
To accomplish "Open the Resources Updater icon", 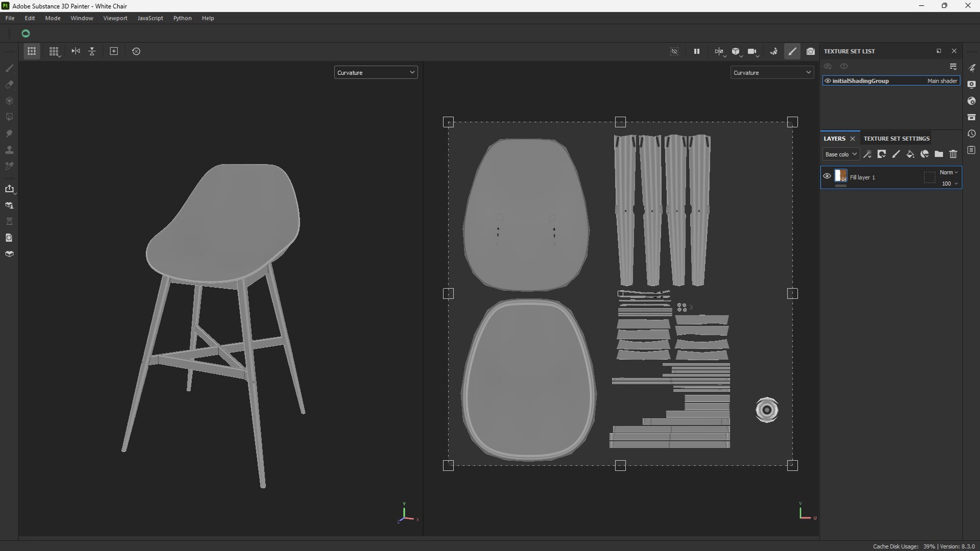I will (x=9, y=238).
